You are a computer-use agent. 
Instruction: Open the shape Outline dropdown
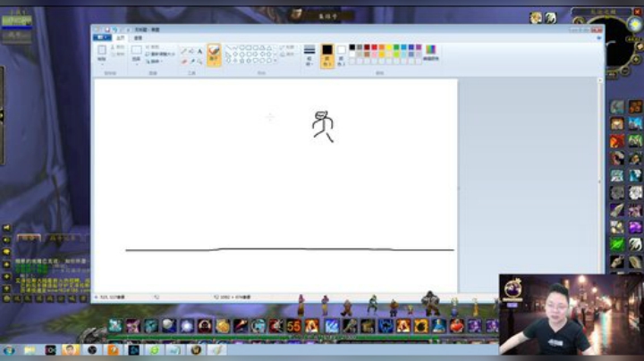click(x=287, y=47)
